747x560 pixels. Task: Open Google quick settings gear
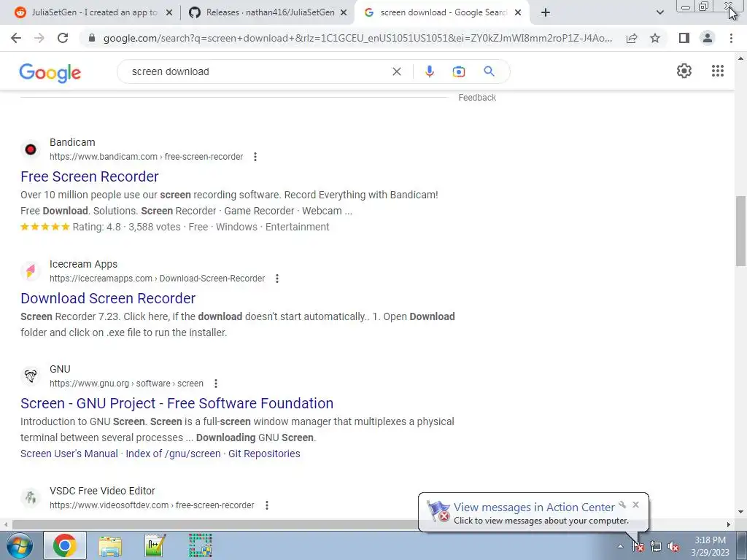(684, 71)
